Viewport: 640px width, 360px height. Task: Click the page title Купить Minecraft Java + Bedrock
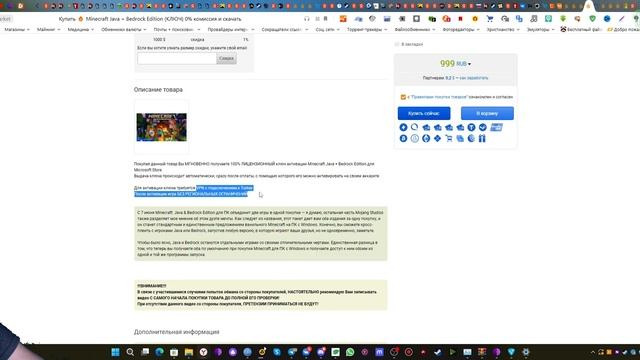150,19
